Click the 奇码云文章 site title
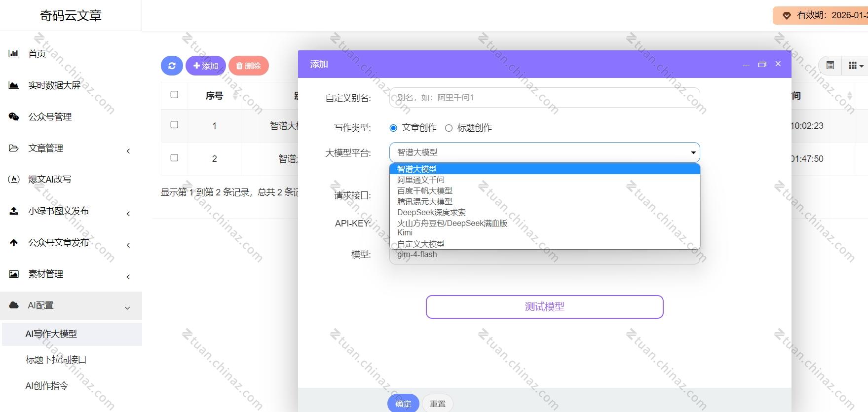 tap(71, 16)
